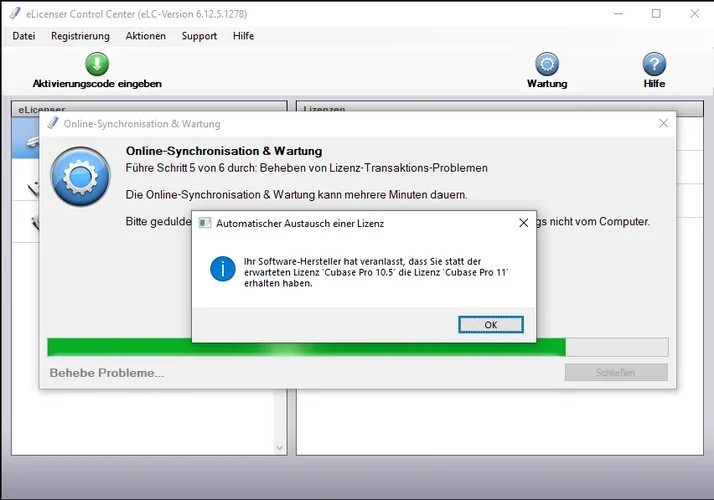Minimize the eLicenser Control Center window
Viewport: 714px width, 500px height.
click(618, 14)
